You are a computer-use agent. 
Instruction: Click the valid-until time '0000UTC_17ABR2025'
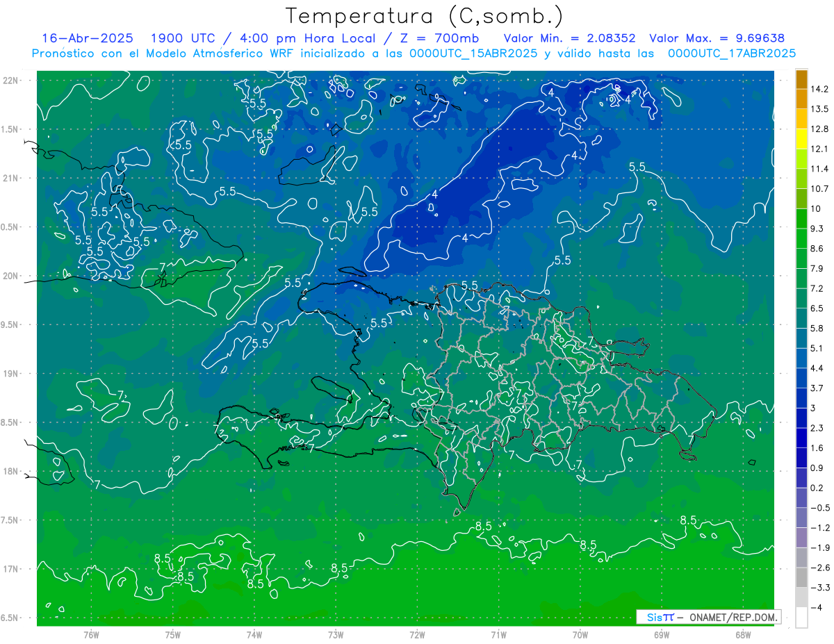(x=732, y=53)
